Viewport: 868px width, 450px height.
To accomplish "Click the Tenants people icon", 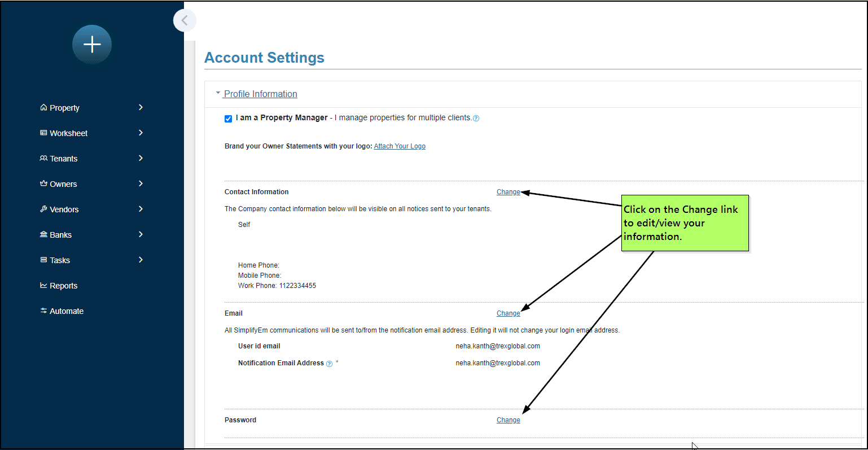I will click(43, 158).
